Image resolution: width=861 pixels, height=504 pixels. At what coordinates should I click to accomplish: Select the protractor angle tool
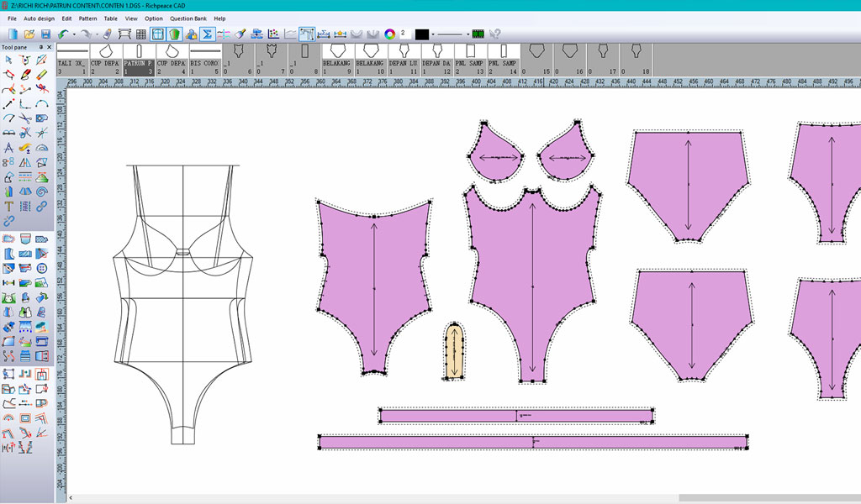42,147
